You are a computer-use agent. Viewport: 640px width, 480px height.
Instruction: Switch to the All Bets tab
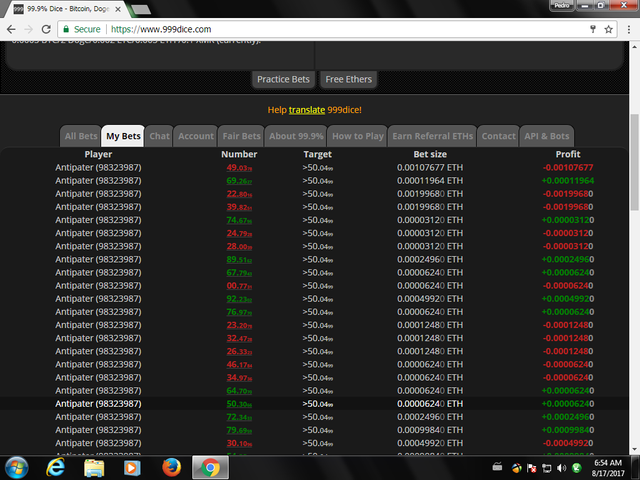pos(81,136)
